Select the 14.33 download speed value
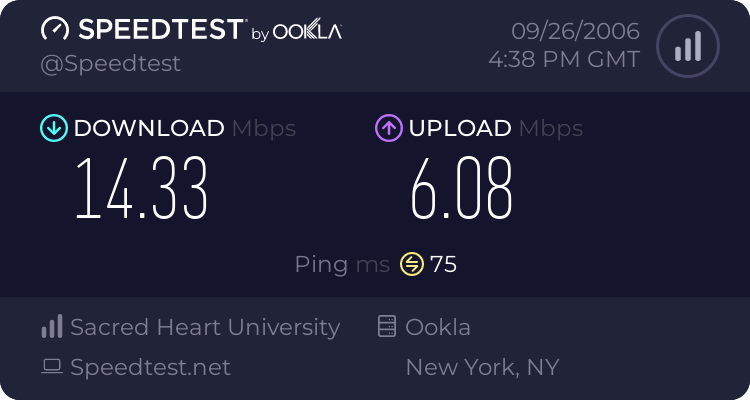 (x=142, y=188)
